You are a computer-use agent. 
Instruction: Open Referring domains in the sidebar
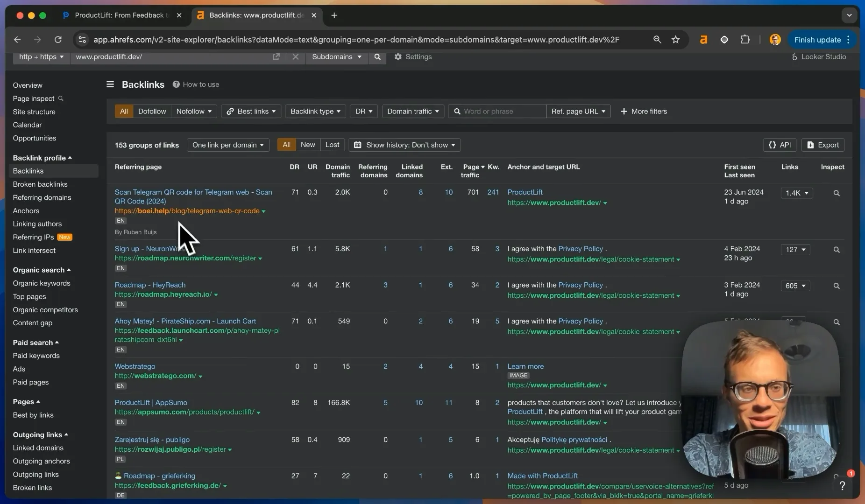click(42, 197)
